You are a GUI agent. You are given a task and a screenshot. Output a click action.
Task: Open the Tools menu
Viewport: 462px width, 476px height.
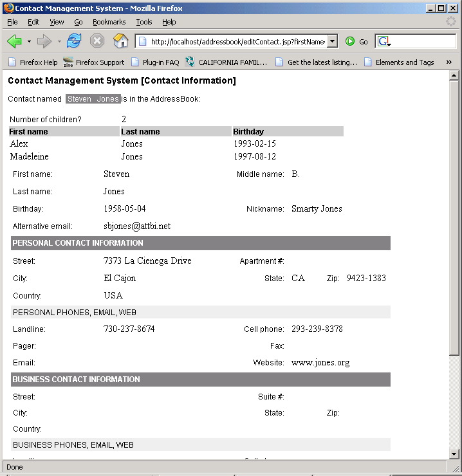pyautogui.click(x=144, y=22)
